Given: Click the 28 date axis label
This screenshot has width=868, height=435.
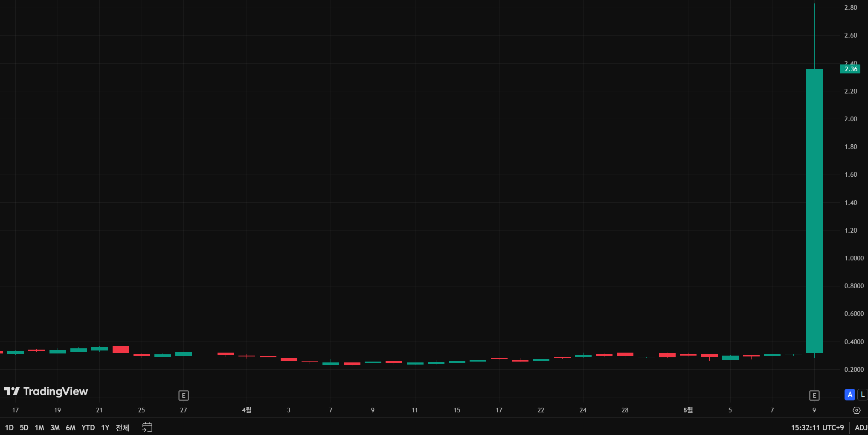Looking at the screenshot, I should [x=625, y=410].
